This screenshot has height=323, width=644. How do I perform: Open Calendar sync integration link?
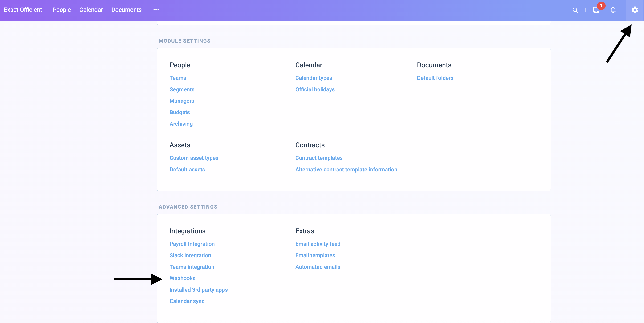(x=187, y=301)
